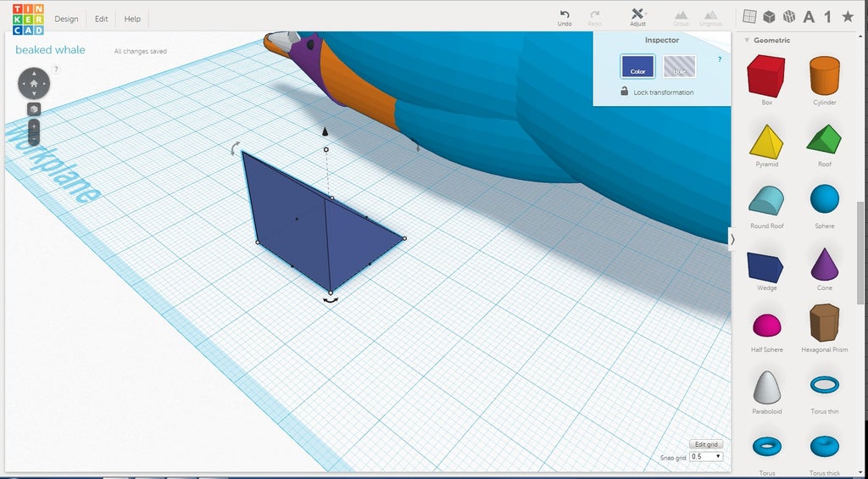Pick the blue Sphere shape
Viewport: 868px width, 479px height.
[825, 198]
